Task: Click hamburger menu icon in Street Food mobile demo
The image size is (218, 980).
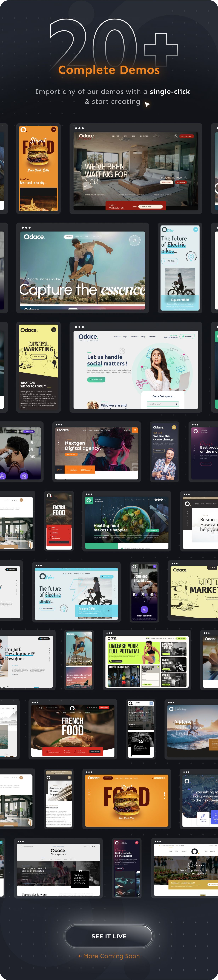Action: pyautogui.click(x=54, y=130)
